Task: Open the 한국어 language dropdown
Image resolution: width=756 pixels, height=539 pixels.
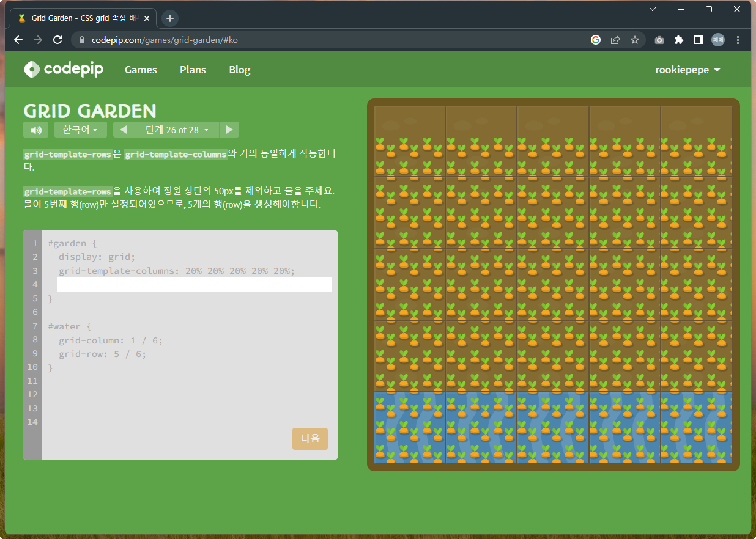Action: coord(81,130)
